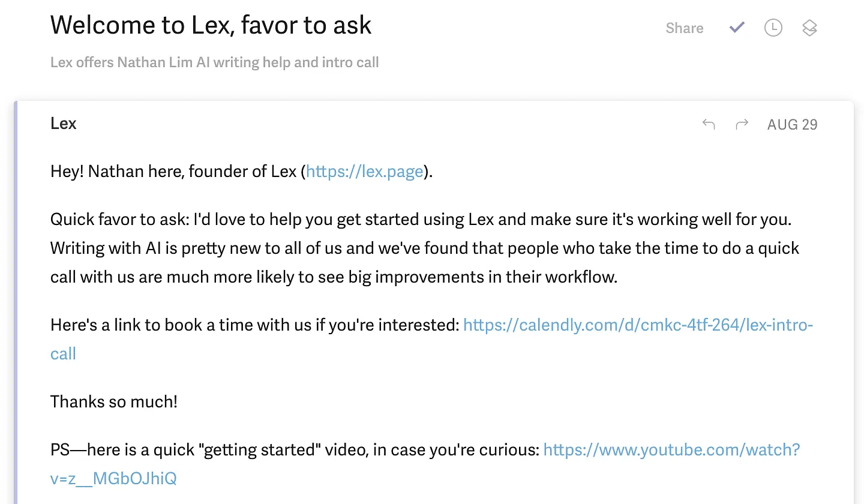Open the YouTube getting started video link
The image size is (864, 504).
pos(425,464)
